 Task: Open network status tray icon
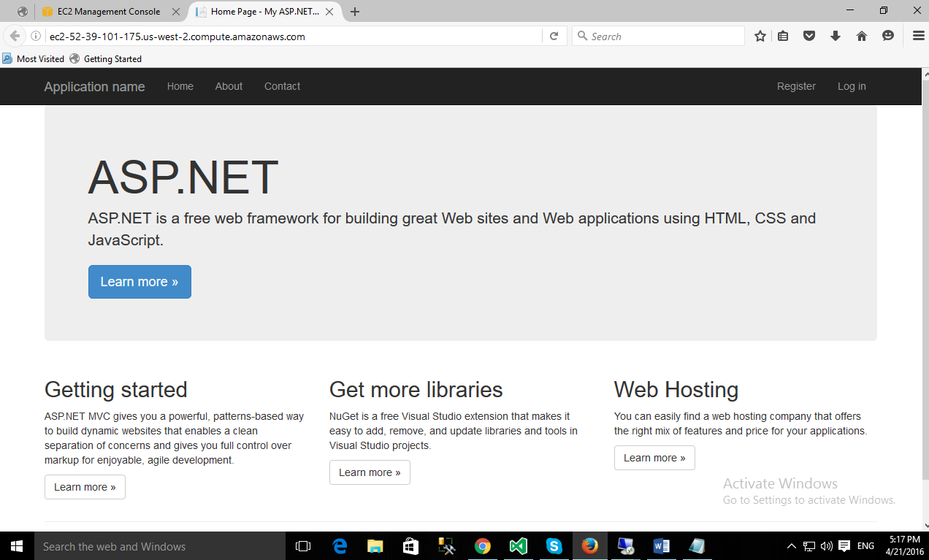click(x=809, y=546)
